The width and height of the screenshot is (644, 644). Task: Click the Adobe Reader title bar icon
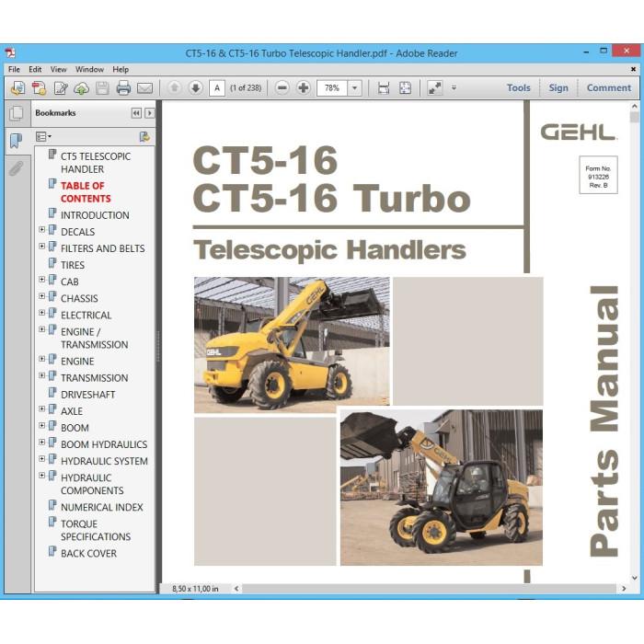[10, 53]
